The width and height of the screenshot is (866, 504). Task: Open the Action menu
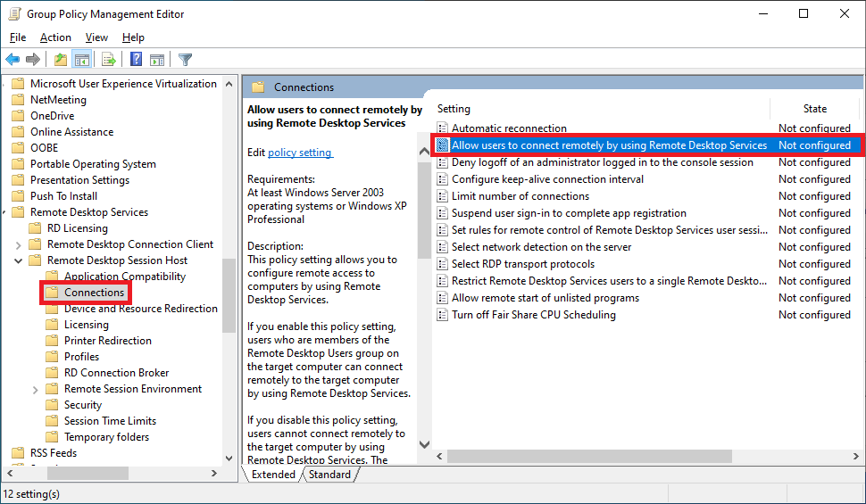point(55,37)
